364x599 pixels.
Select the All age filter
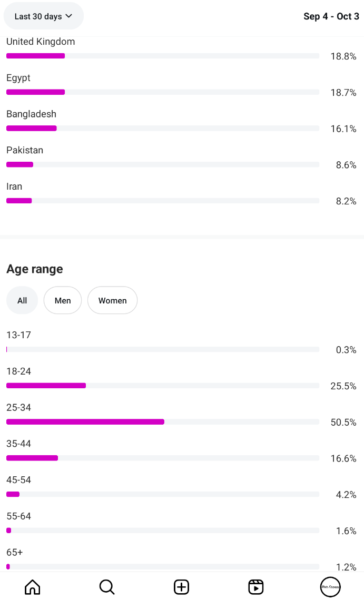point(22,300)
